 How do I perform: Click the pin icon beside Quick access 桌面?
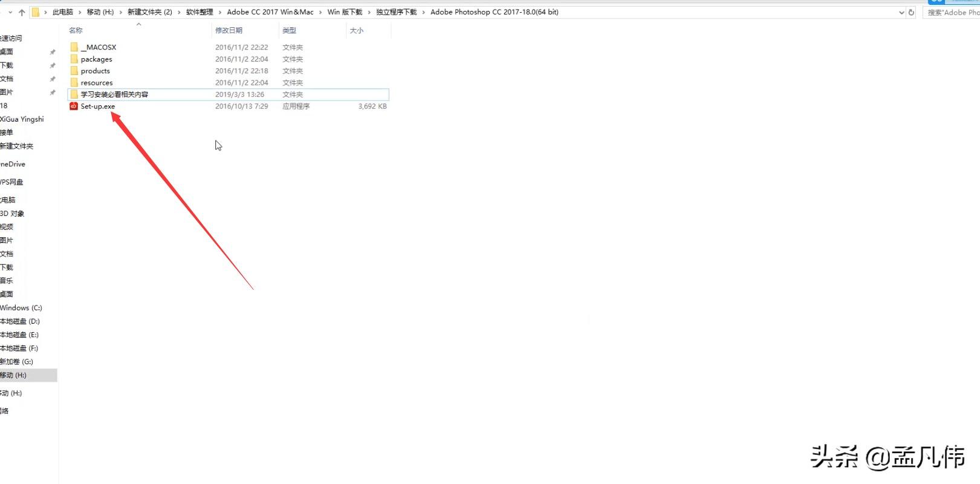point(53,52)
